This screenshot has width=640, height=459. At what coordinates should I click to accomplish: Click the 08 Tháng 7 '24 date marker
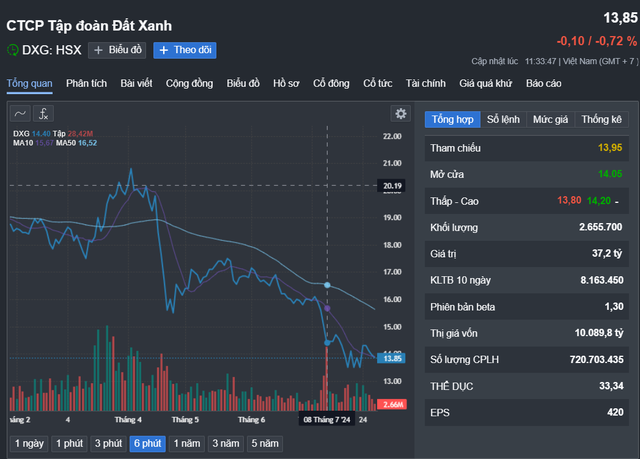[x=328, y=421]
